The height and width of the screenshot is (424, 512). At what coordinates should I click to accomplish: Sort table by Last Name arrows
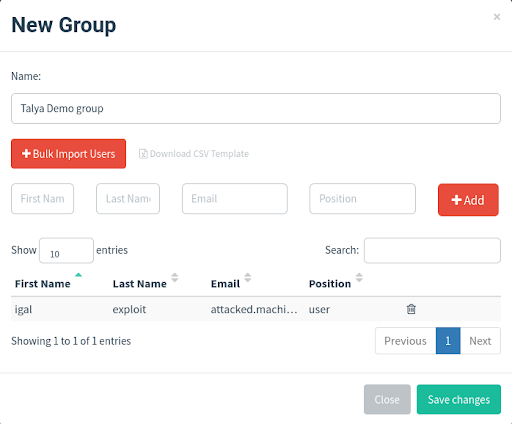click(175, 277)
